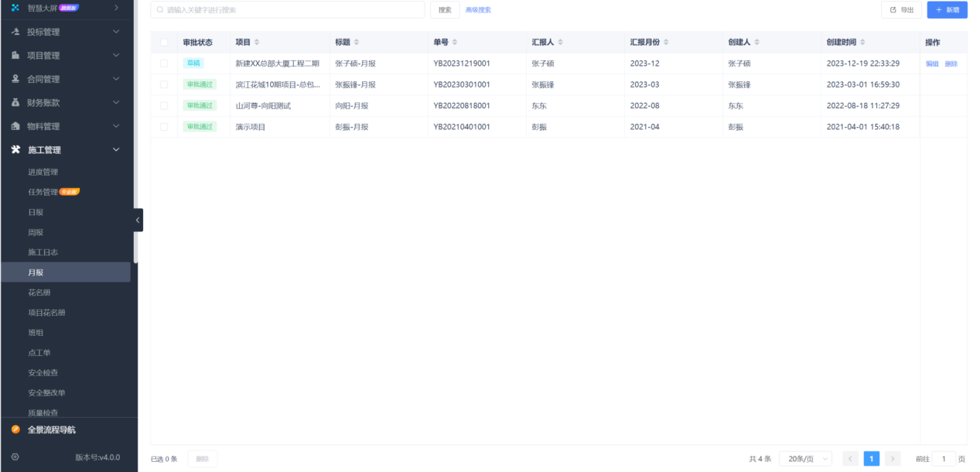Click the settings gear icon near version number

(15, 457)
